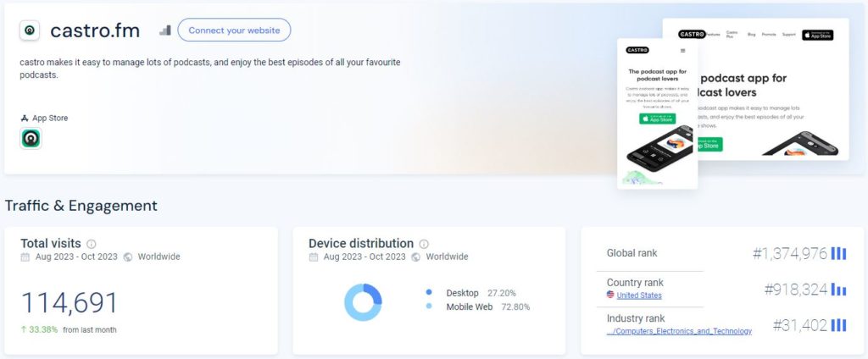Click the Country rank bars icon

(x=838, y=290)
